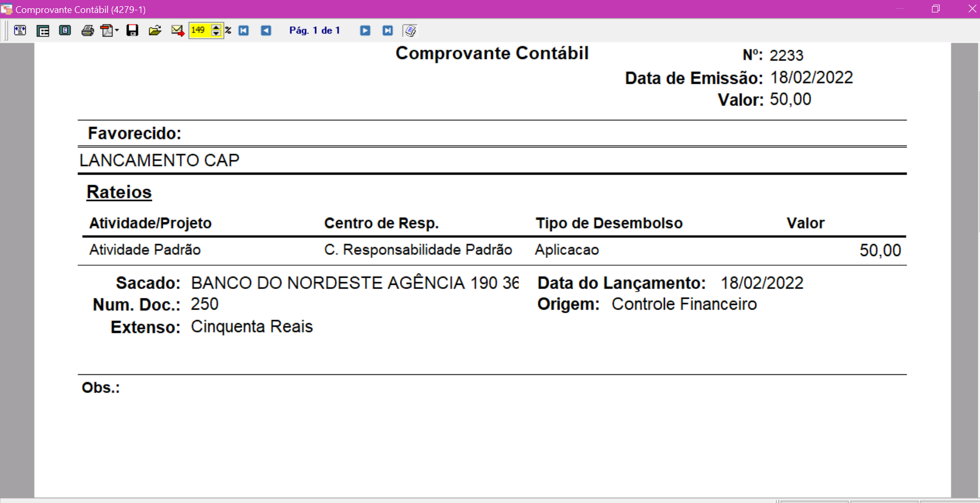Send the report by email
Screen dimensions: 980x503
click(178, 31)
